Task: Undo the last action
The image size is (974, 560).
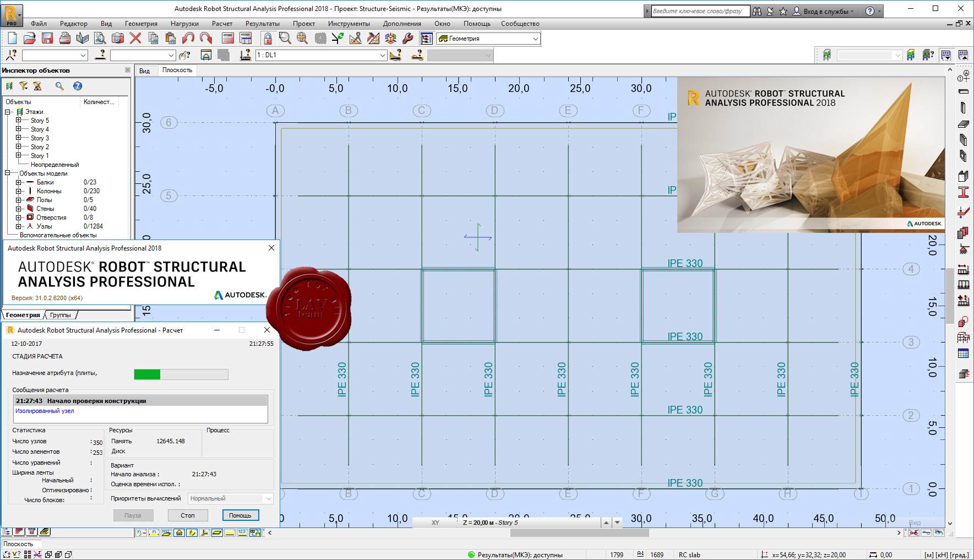Action: [x=188, y=38]
